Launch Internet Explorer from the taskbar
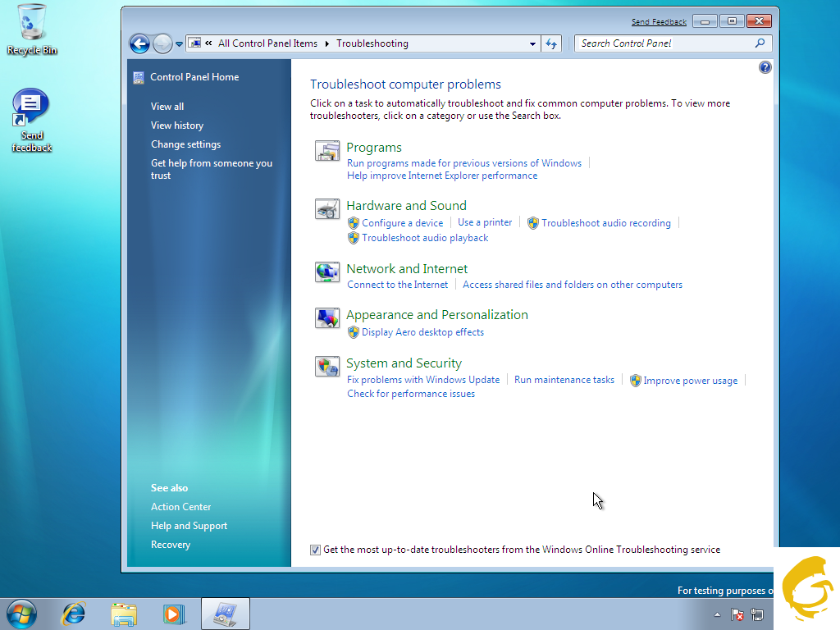 pyautogui.click(x=75, y=614)
